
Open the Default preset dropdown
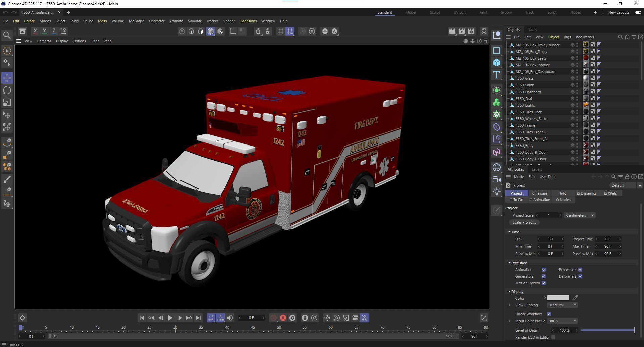pos(626,185)
